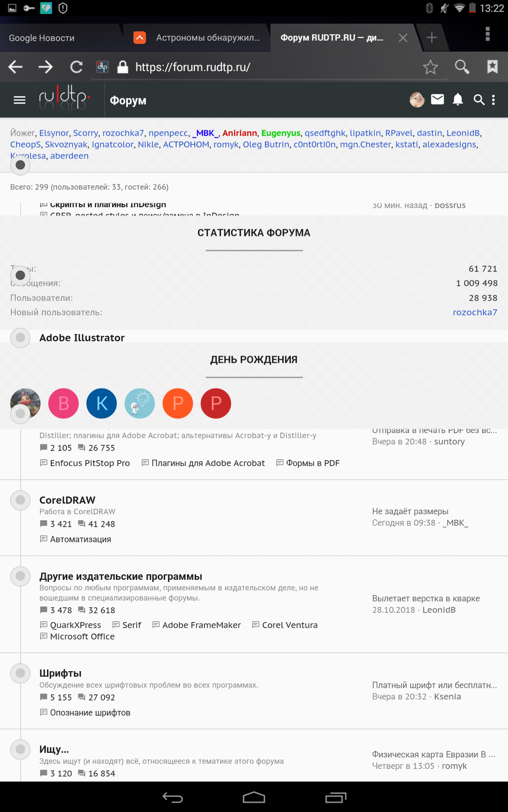The image size is (508, 812).
Task: Open private messages envelope icon
Action: 438,100
